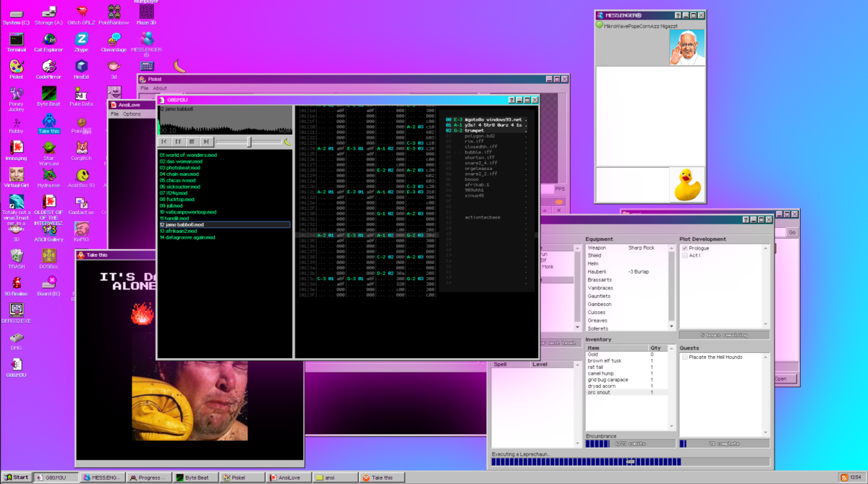Open the Cat Explorer desktop icon
Viewport: 868px width, 484px height.
tap(48, 42)
